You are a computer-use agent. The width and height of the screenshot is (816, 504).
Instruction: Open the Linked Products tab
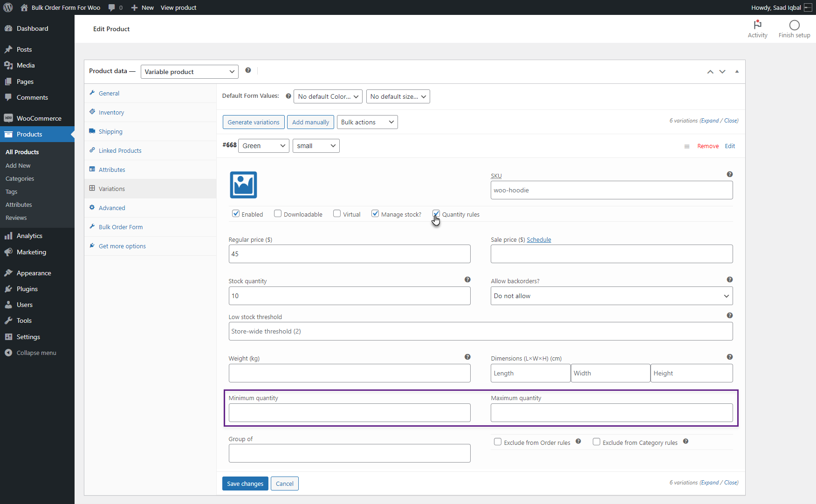[150, 150]
